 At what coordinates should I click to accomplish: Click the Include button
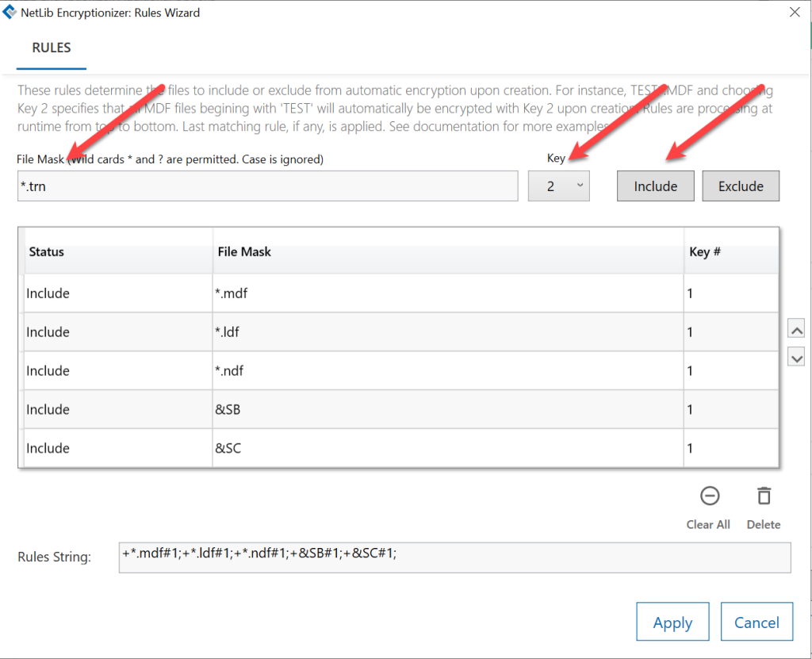click(656, 186)
